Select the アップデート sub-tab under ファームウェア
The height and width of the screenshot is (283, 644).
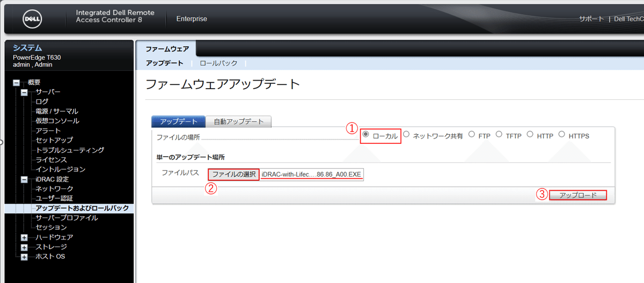click(x=164, y=63)
